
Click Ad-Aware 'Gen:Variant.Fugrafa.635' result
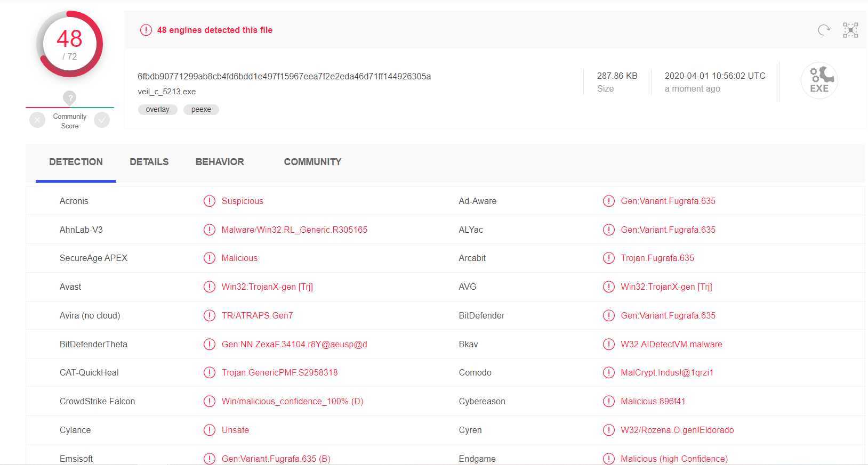point(668,201)
